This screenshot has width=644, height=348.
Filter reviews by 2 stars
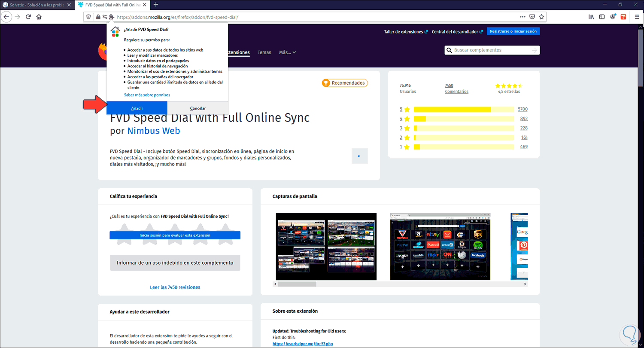tap(405, 137)
